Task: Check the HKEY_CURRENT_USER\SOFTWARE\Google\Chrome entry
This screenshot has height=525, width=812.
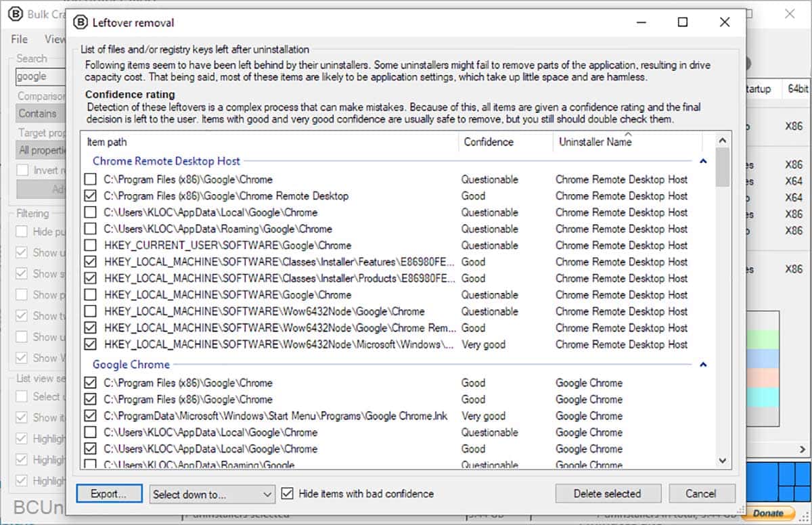Action: coord(90,245)
